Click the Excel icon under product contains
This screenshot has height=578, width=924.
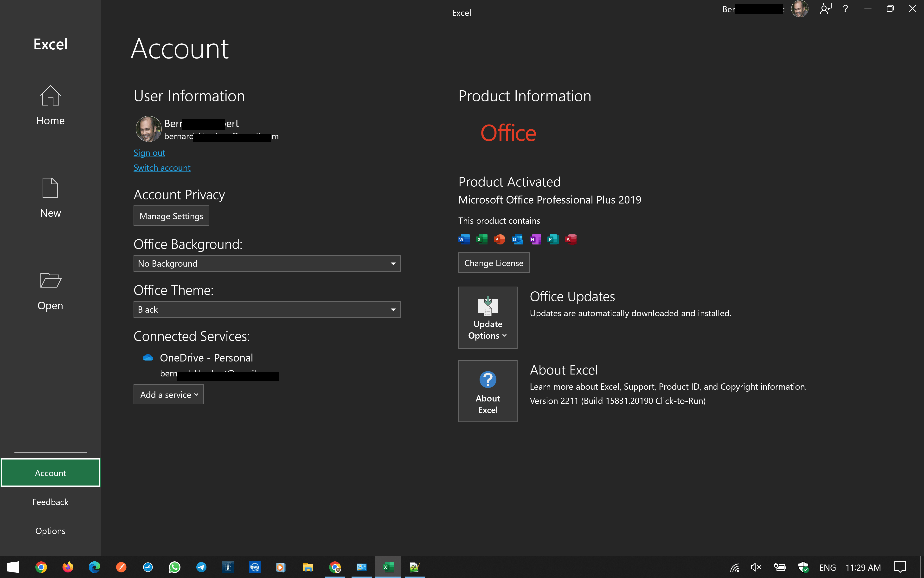(x=482, y=239)
